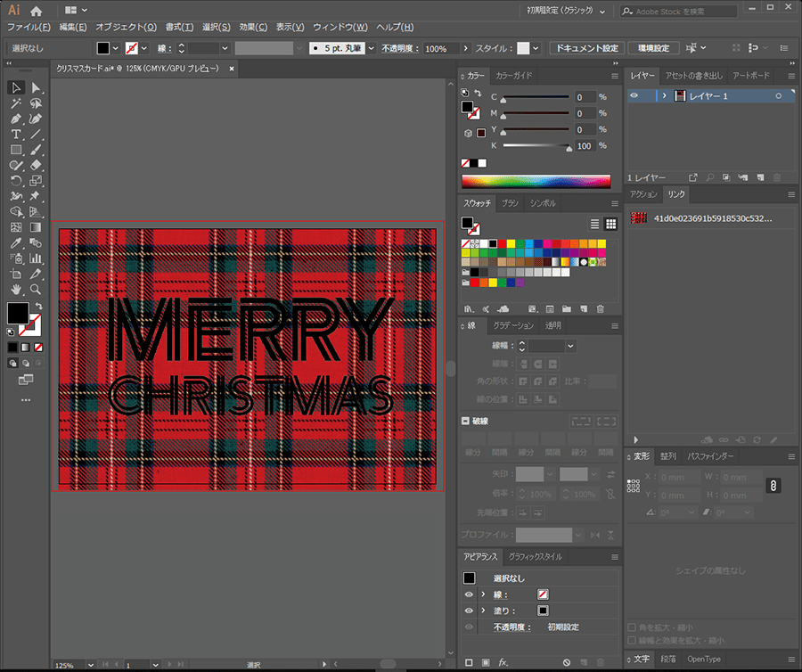Switch swatches to list view
This screenshot has width=802, height=672.
(594, 224)
